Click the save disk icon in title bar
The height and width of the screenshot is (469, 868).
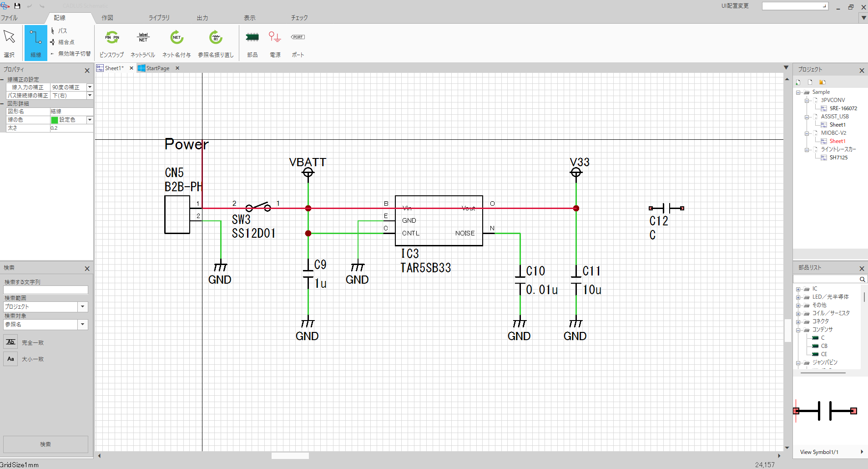[17, 6]
